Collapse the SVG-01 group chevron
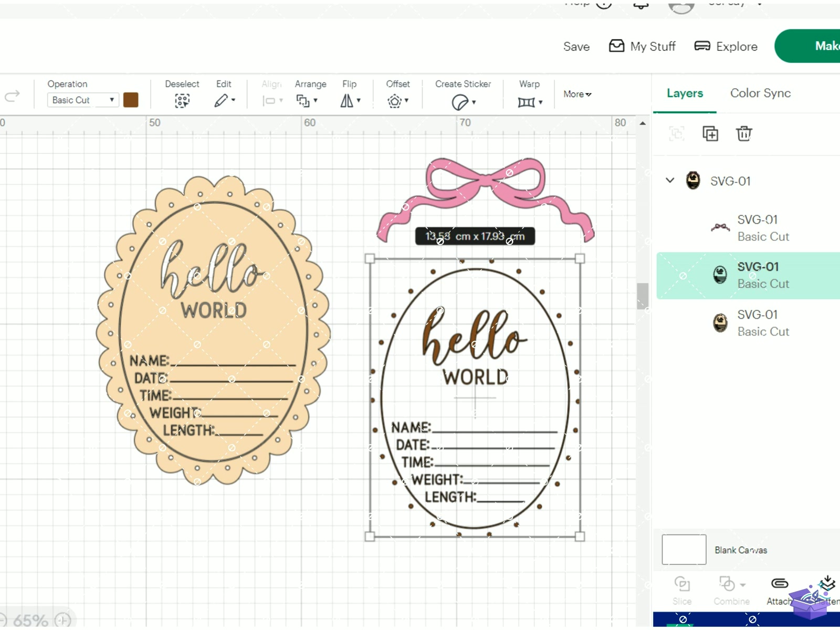This screenshot has height=630, width=840. (670, 181)
